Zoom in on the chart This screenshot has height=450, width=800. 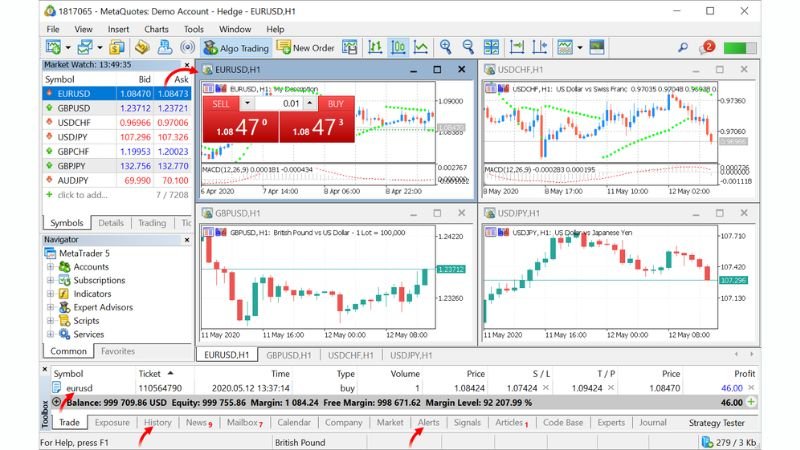(445, 47)
